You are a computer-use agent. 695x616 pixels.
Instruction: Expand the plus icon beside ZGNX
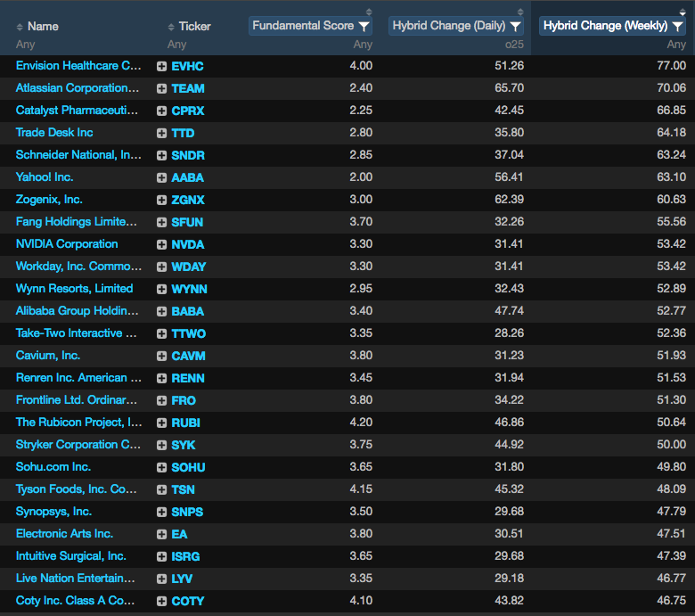[x=162, y=200]
